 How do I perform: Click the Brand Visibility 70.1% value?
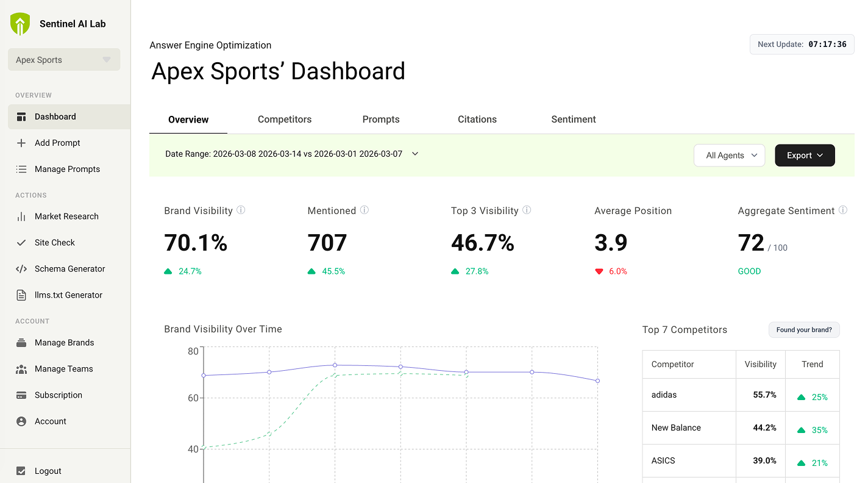click(196, 243)
